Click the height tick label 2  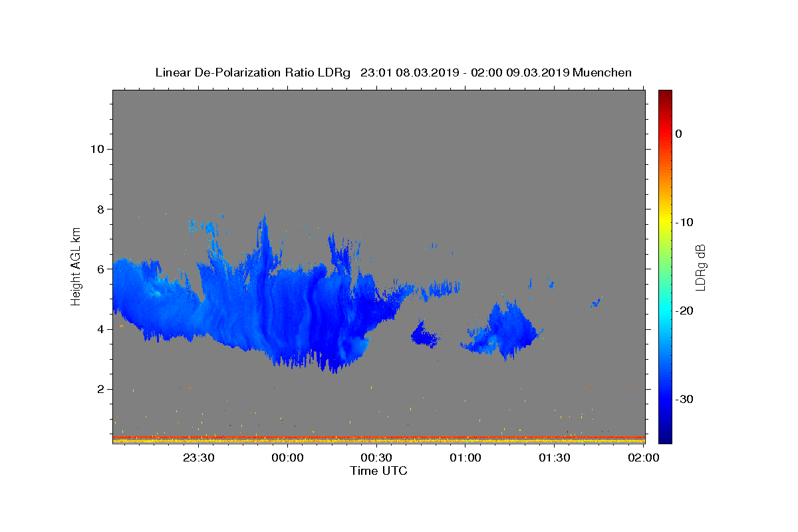100,389
